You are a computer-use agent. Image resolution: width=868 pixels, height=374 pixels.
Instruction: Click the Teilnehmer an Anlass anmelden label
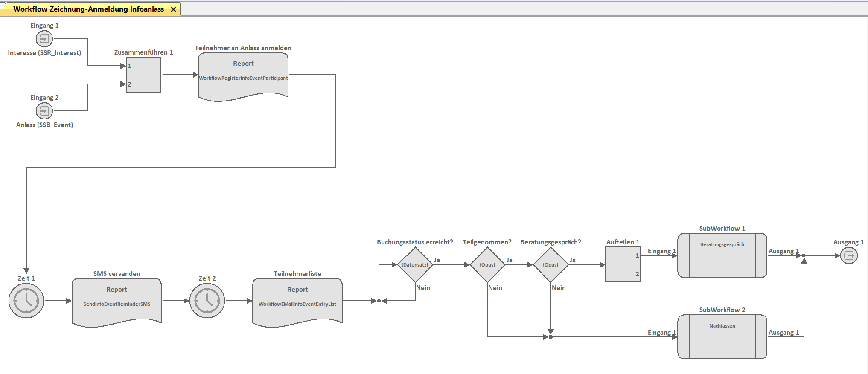coord(243,48)
